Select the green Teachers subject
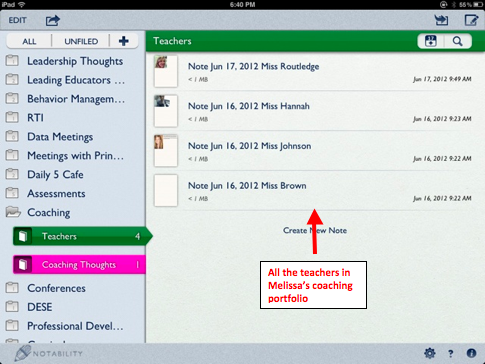 tap(80, 236)
